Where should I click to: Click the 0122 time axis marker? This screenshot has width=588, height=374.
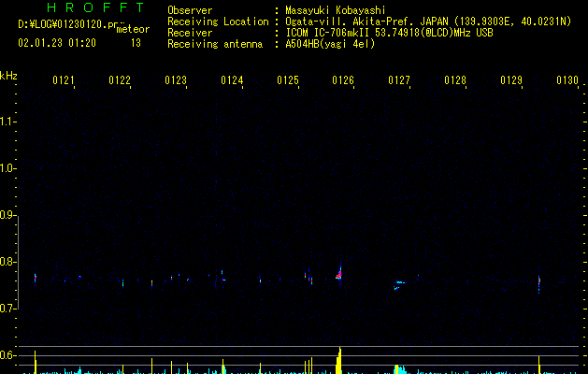(x=120, y=80)
